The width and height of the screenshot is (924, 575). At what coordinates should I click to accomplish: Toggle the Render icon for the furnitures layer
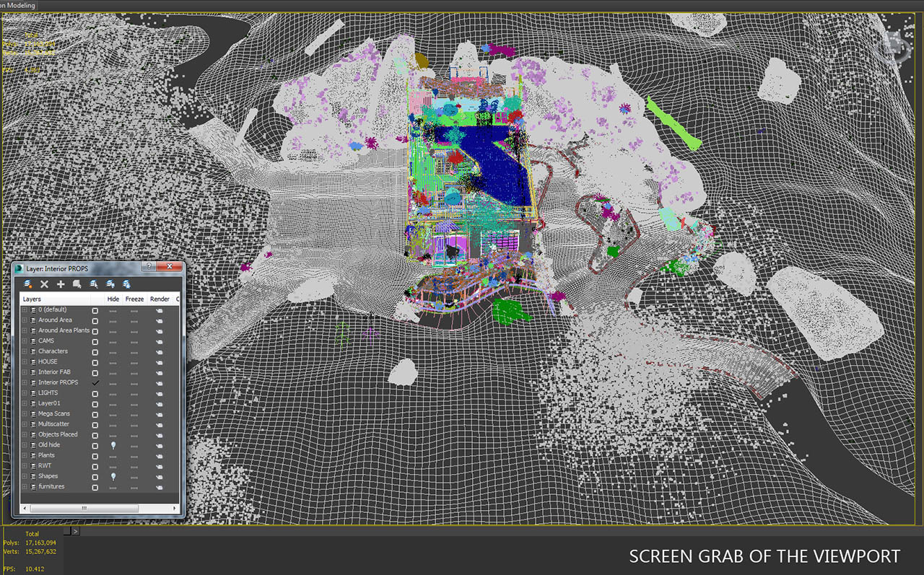(x=159, y=487)
